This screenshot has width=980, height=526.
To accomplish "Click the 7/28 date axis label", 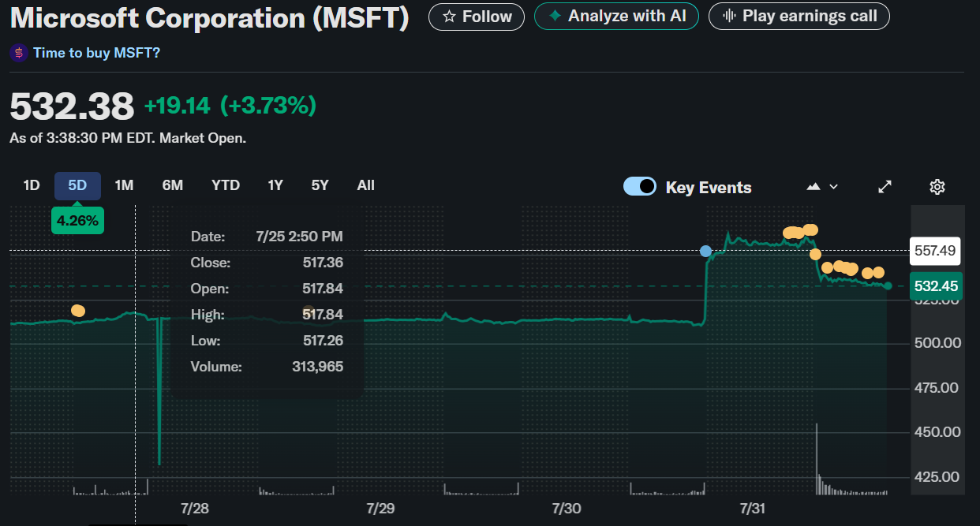I will click(x=195, y=509).
